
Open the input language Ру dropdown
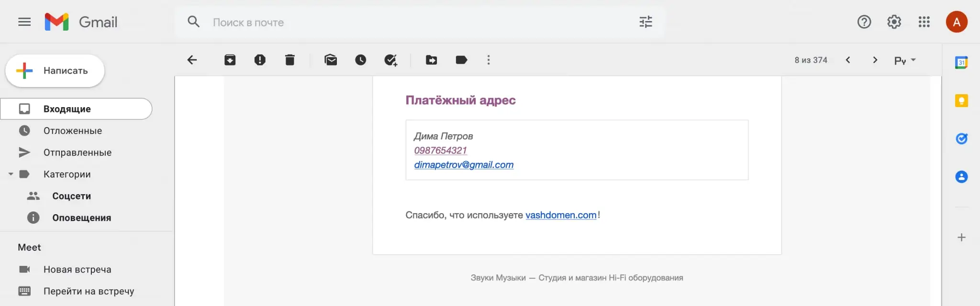coord(905,60)
